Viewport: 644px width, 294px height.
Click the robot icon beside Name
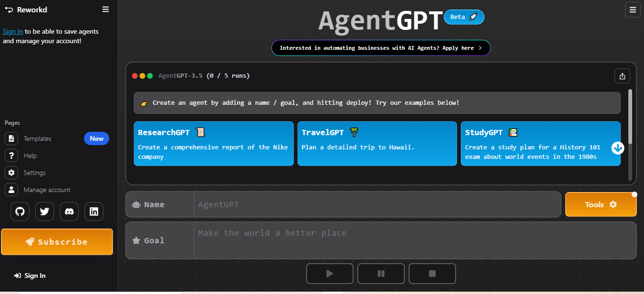(136, 205)
